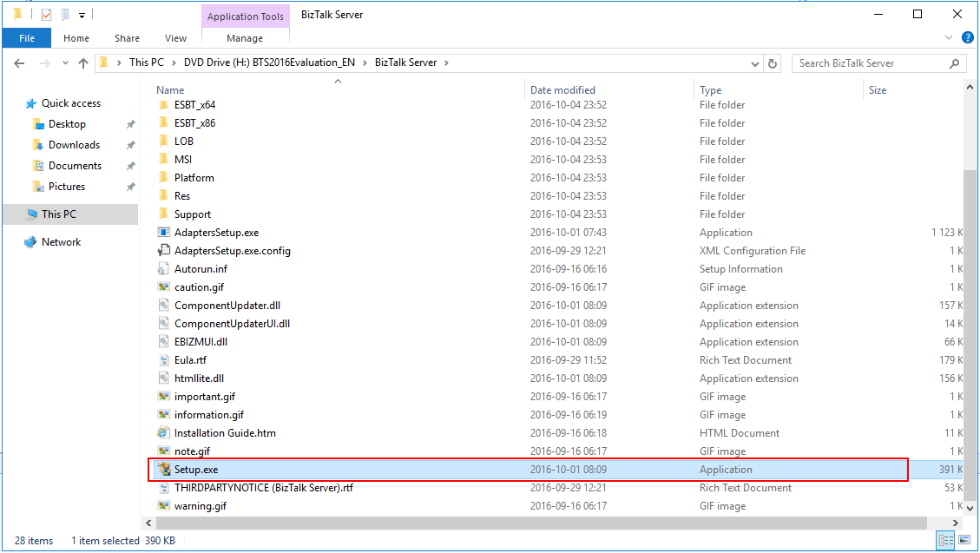
Task: Select the file named MSI
Action: [183, 160]
